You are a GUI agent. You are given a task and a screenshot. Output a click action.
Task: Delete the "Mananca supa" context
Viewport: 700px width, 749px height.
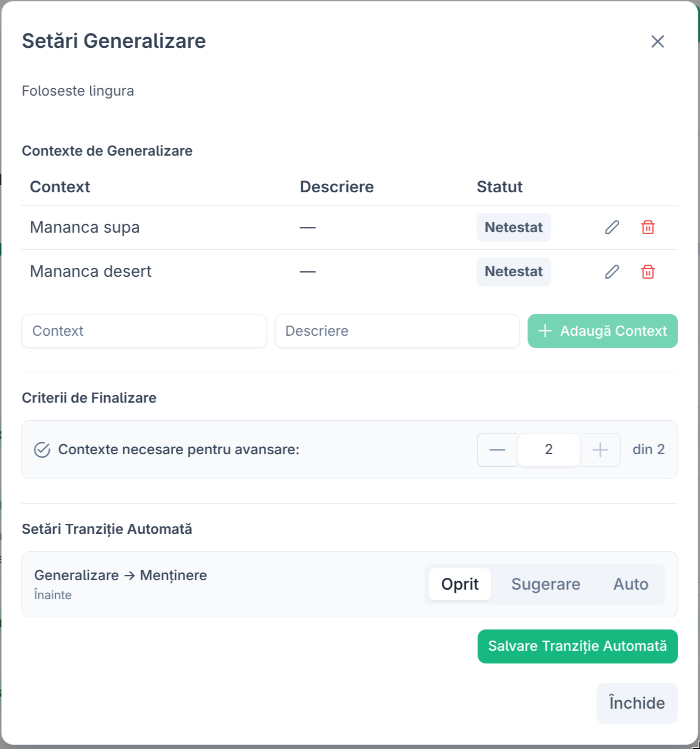pos(648,227)
